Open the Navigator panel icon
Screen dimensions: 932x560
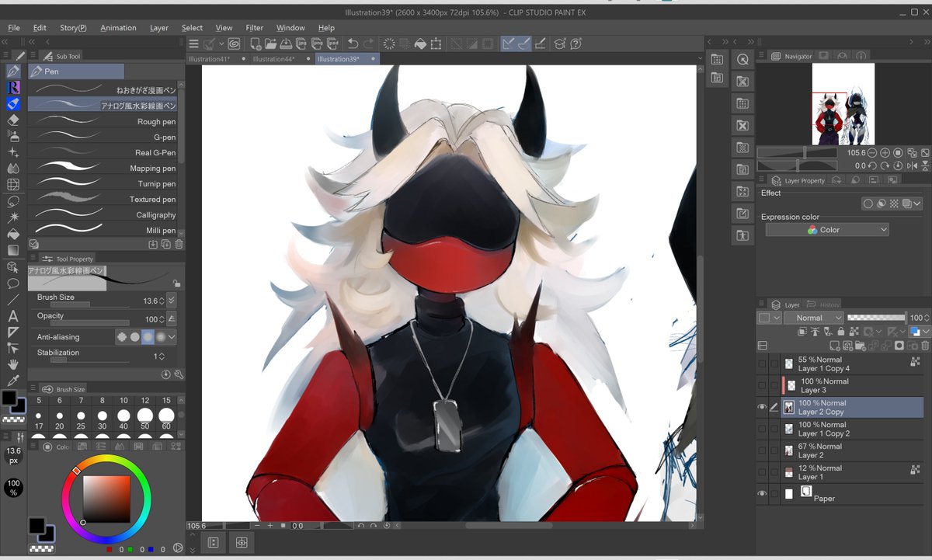click(775, 56)
